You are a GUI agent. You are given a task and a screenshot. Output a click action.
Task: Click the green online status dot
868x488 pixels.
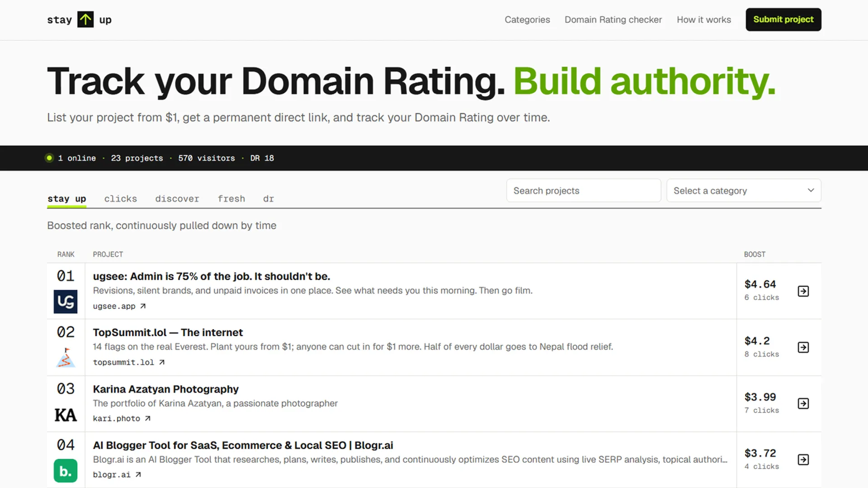coord(49,158)
